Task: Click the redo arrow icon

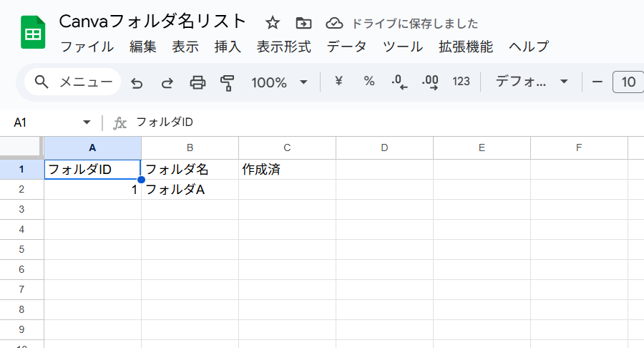Action: click(x=167, y=82)
